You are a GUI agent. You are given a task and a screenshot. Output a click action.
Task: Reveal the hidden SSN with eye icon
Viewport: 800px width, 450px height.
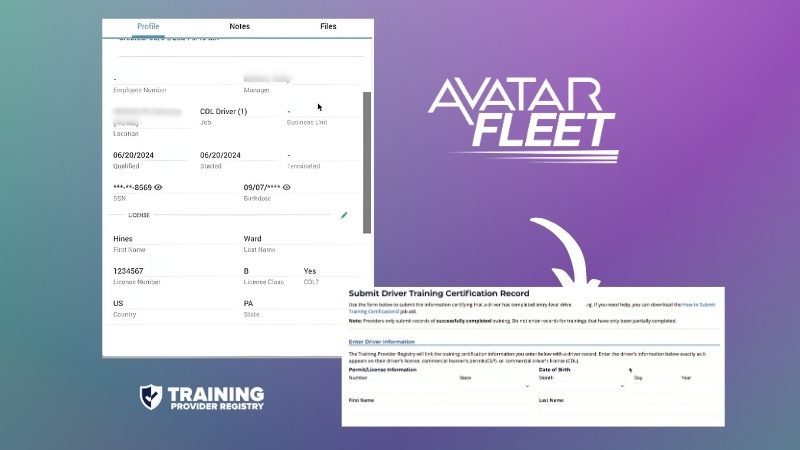(x=158, y=187)
